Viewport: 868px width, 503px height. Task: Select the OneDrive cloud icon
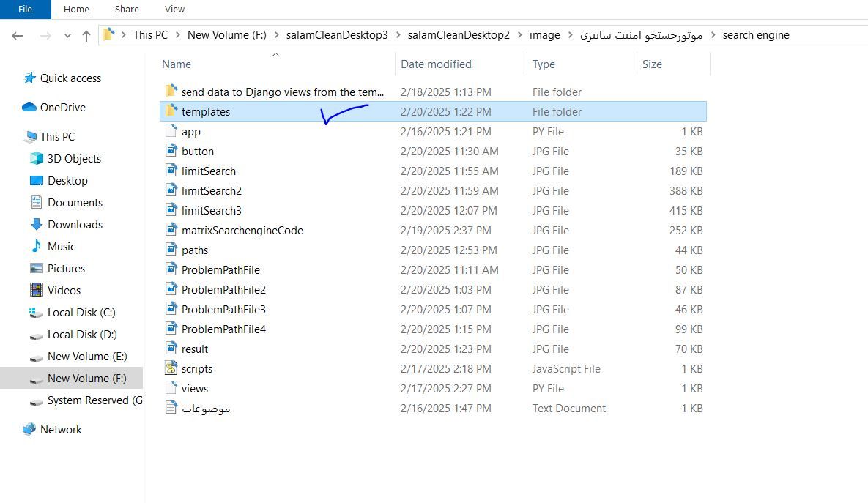[29, 108]
